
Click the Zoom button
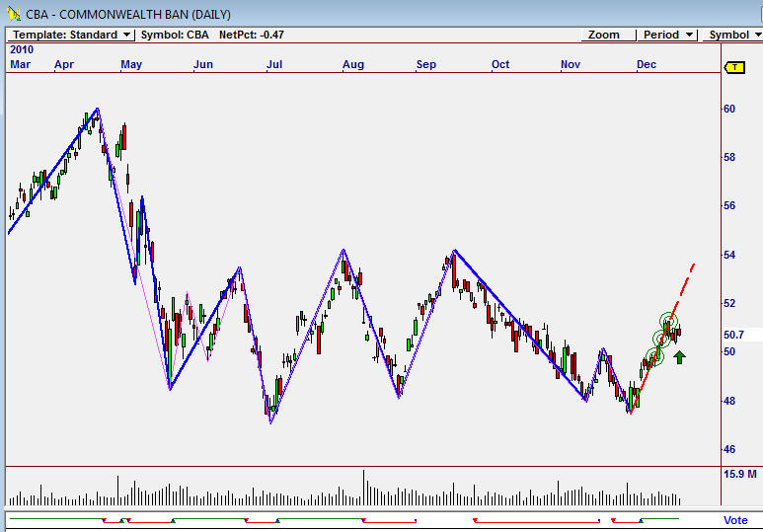click(x=604, y=35)
